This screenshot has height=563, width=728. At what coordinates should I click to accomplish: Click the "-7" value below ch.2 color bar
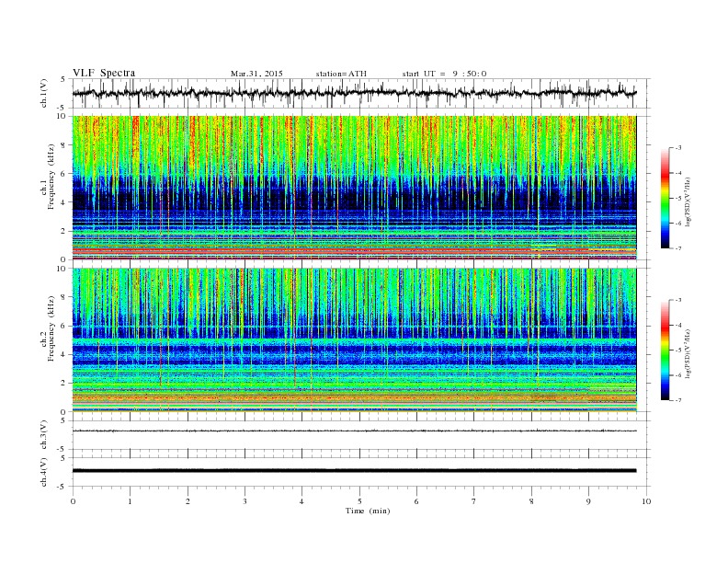[x=678, y=400]
